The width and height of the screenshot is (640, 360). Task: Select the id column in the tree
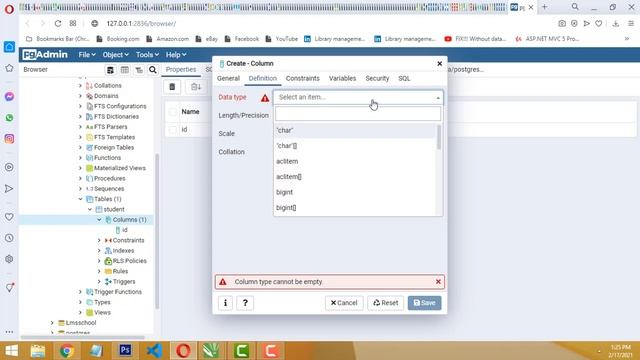(x=124, y=230)
